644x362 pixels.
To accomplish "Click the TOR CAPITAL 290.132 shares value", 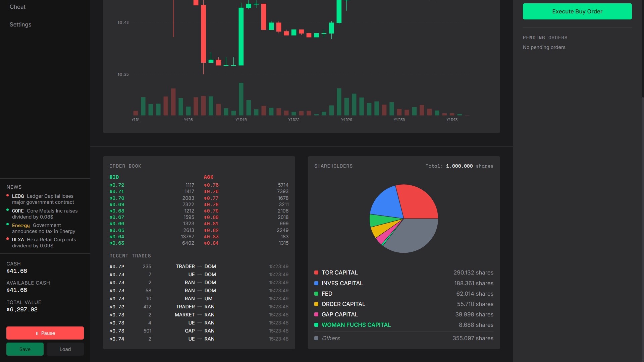I will [x=473, y=273].
